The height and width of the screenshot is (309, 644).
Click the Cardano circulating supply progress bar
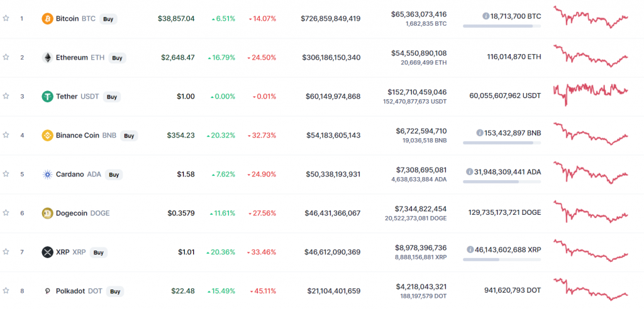[501, 182]
